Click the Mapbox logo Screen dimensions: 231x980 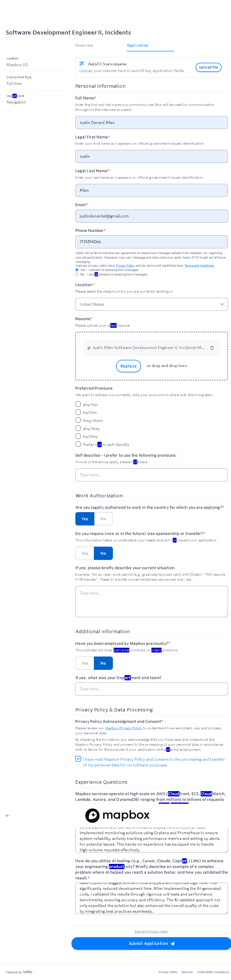(117, 815)
